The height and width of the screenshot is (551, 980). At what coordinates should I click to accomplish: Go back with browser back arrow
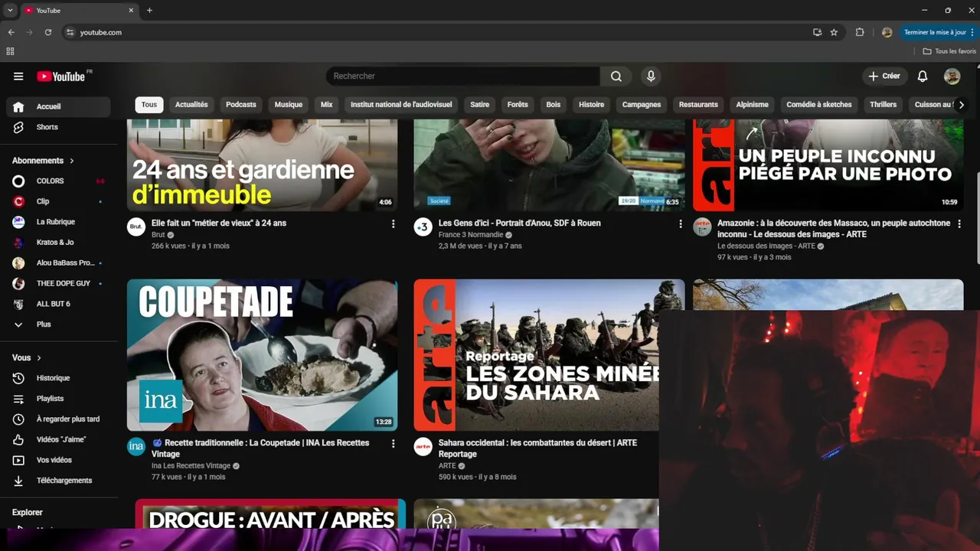[x=11, y=32]
